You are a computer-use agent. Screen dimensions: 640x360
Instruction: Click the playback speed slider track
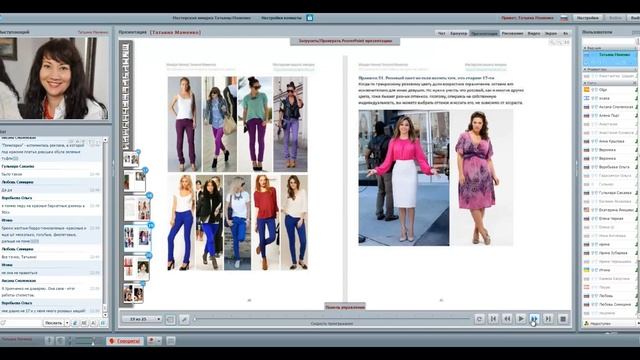333,318
